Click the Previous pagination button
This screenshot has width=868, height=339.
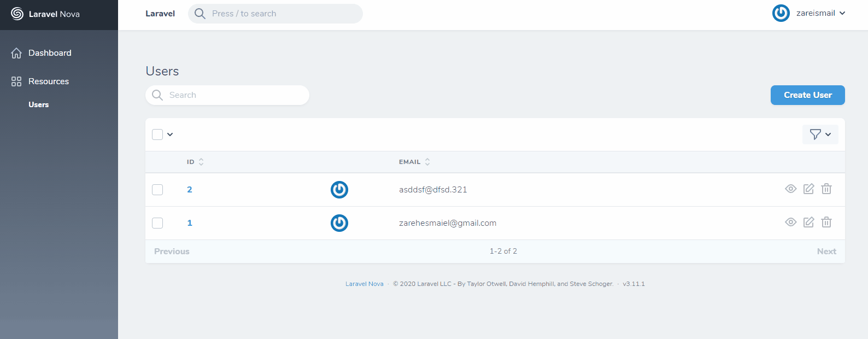172,252
